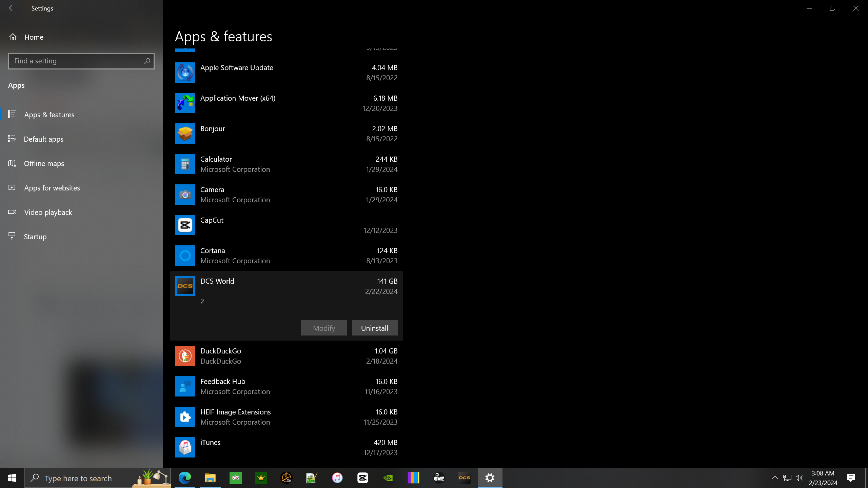Screen dimensions: 868x488
Task: Click the Camera app icon
Action: [x=185, y=195]
